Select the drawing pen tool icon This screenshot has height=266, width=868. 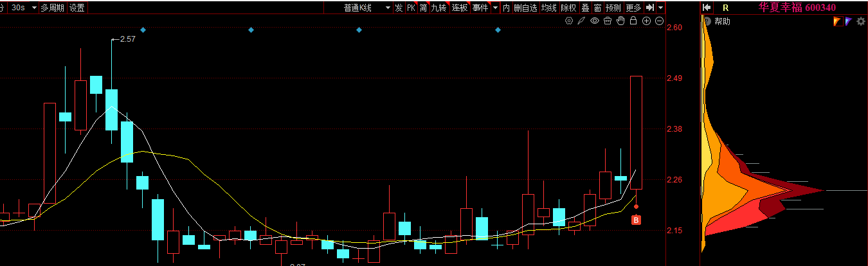pyautogui.click(x=581, y=21)
